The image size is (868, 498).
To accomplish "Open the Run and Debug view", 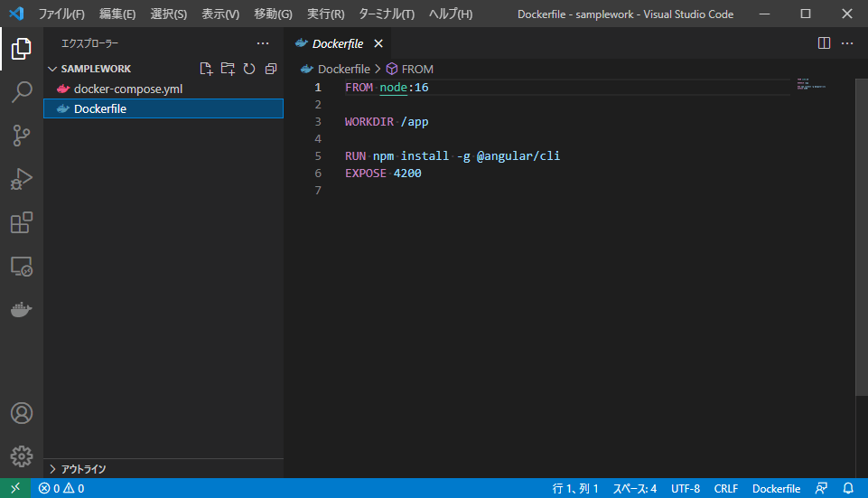I will pyautogui.click(x=21, y=179).
